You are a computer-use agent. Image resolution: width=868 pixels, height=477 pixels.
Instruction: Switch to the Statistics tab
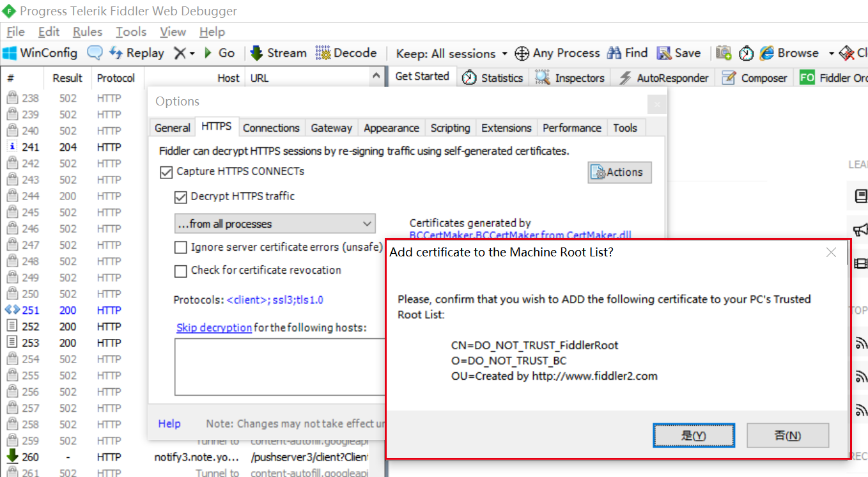(x=493, y=78)
